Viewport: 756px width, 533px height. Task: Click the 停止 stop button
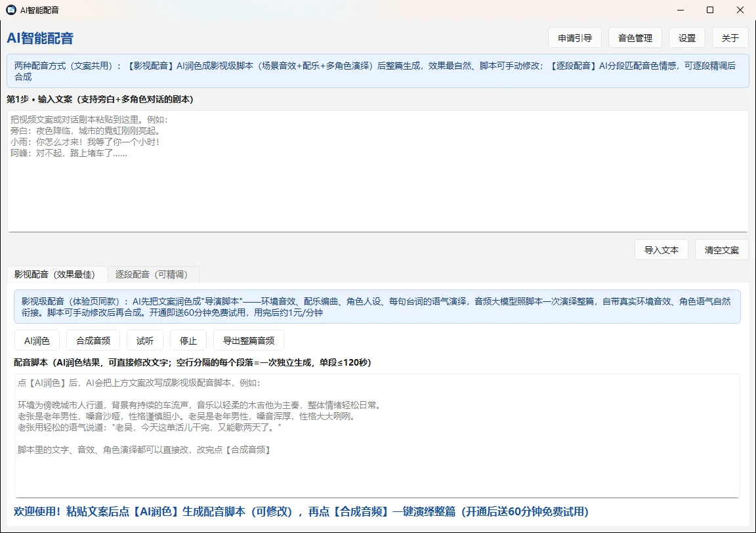[188, 341]
